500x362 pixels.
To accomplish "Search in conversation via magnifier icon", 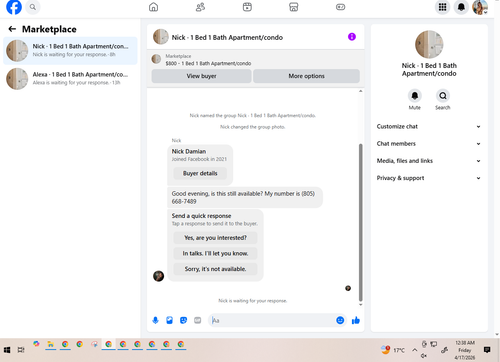I will click(x=443, y=96).
